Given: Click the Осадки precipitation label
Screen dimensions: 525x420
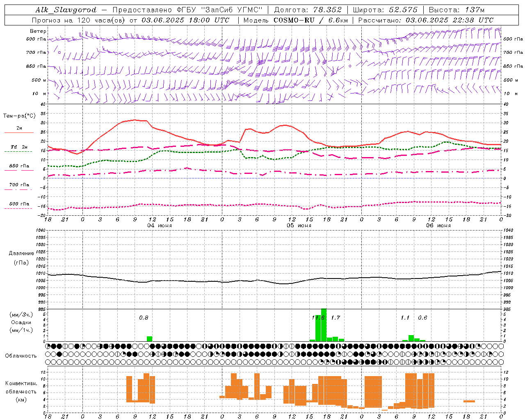Looking at the screenshot, I should (x=21, y=322).
